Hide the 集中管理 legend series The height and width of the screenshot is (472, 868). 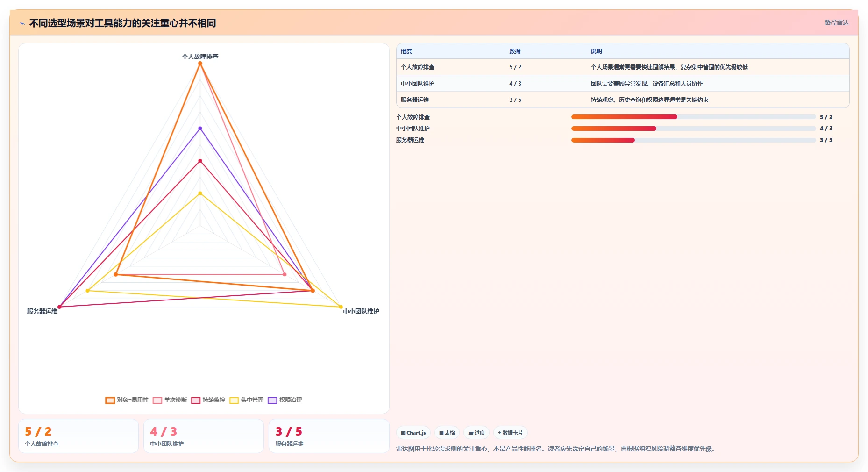point(247,400)
